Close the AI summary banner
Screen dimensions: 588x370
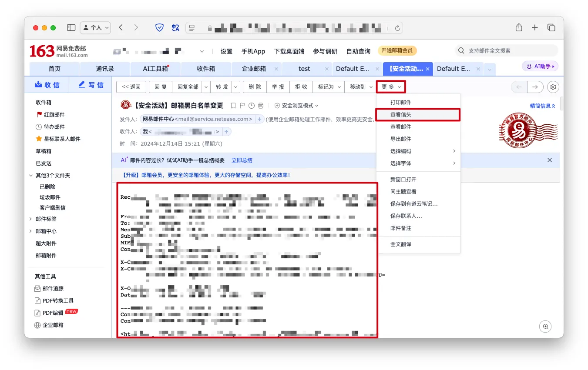tap(550, 160)
